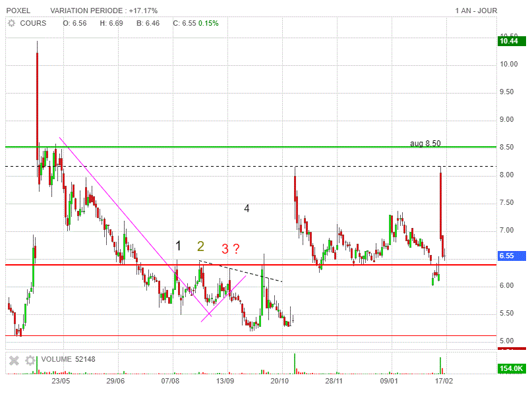
Task: Click the green 154.0K volume tag
Action: [512, 368]
